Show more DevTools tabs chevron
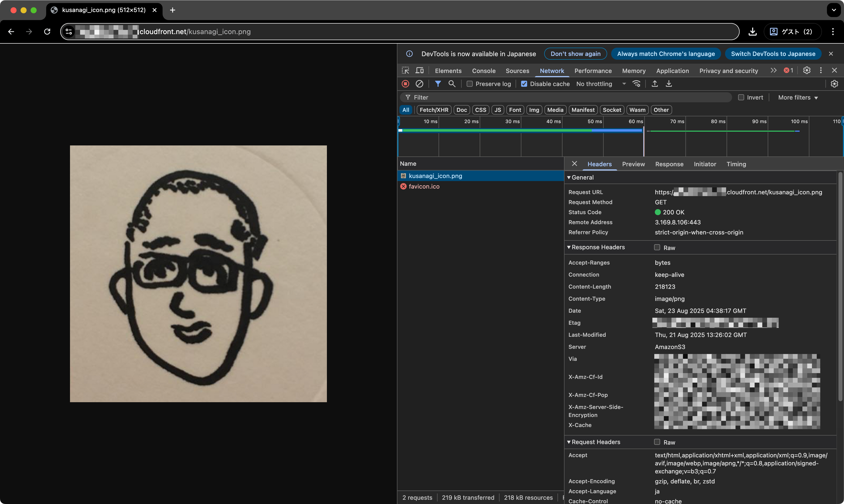 pos(773,70)
